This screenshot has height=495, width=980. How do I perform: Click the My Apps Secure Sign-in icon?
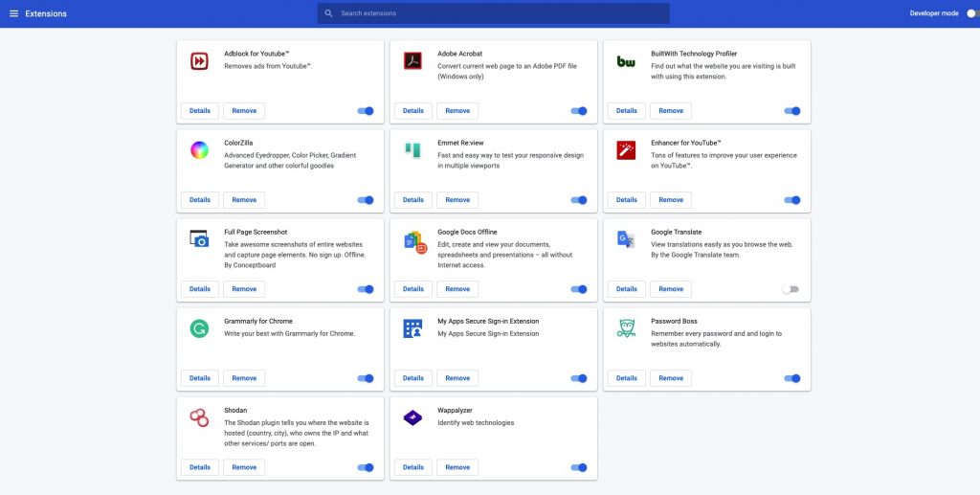click(x=412, y=328)
